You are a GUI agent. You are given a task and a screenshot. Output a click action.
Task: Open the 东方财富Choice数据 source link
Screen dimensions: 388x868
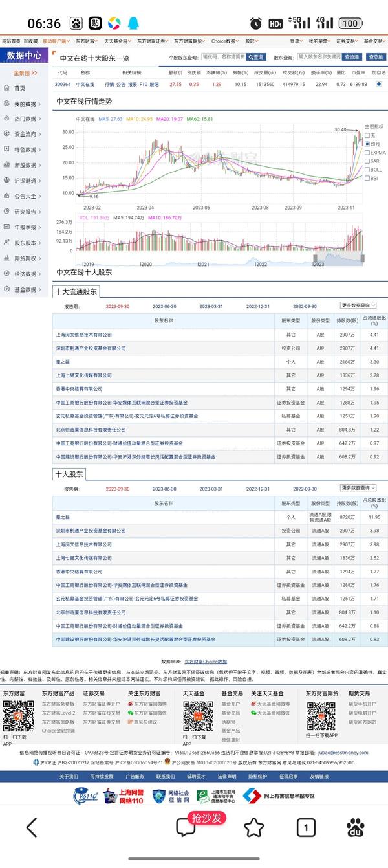point(206,662)
